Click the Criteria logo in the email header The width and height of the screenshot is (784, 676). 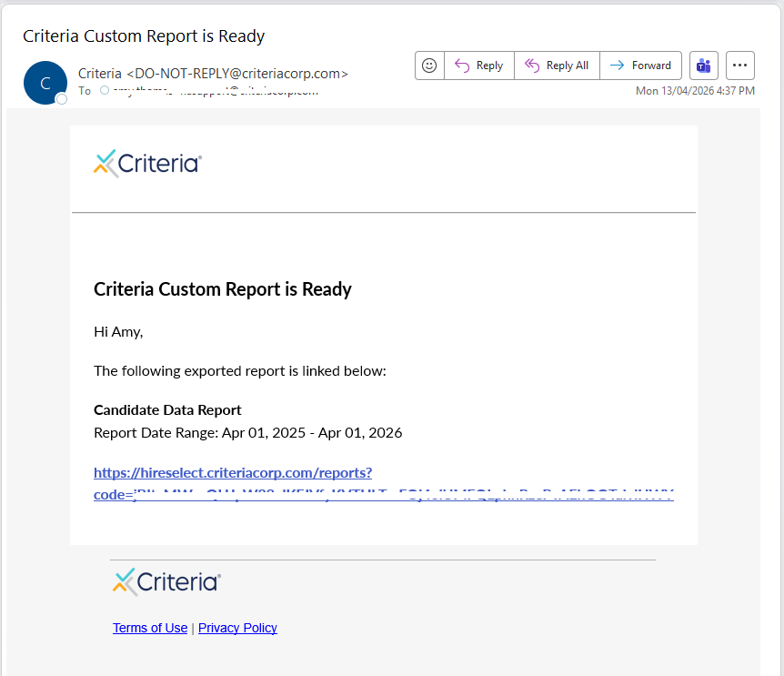click(147, 164)
